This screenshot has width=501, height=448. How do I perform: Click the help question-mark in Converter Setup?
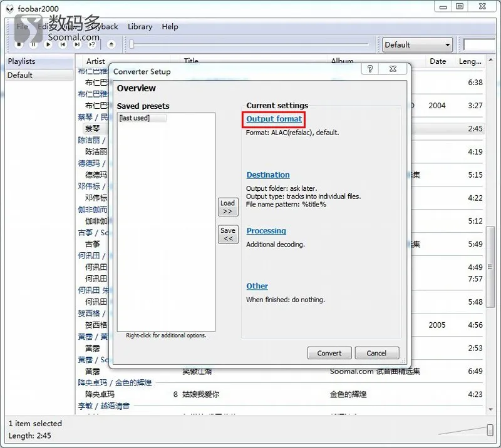click(370, 69)
